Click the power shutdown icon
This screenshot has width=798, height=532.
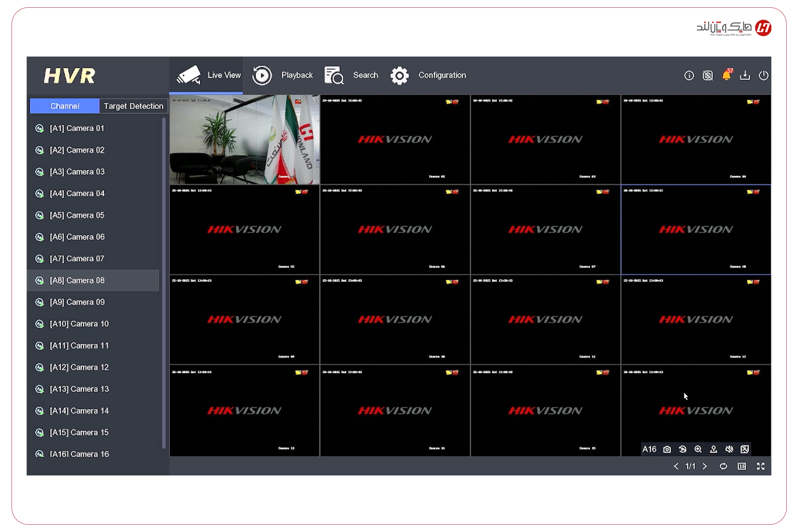pyautogui.click(x=763, y=75)
